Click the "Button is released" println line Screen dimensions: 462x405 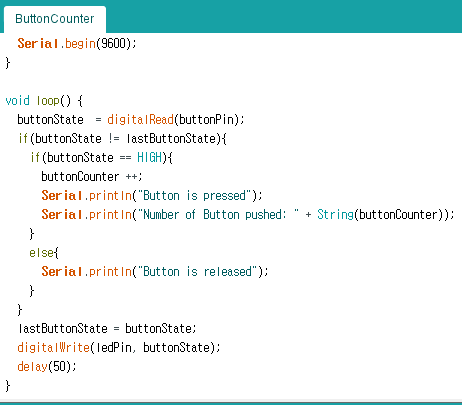[155, 271]
